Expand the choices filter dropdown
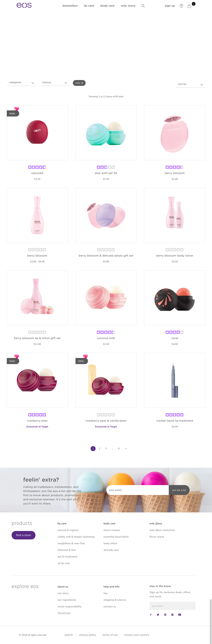Viewport: 212px width, 644px height. [x=54, y=83]
